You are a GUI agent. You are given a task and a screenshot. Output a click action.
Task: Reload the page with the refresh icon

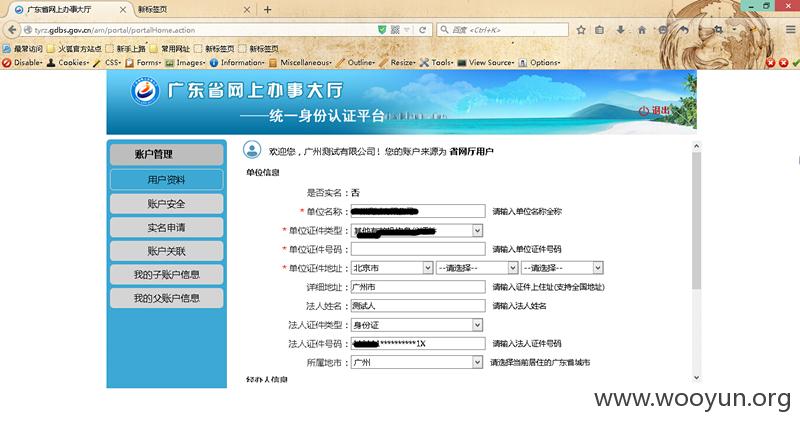tap(422, 30)
